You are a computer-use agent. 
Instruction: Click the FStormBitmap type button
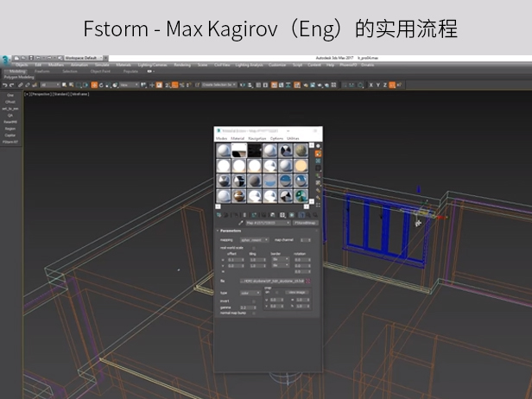[x=305, y=222]
